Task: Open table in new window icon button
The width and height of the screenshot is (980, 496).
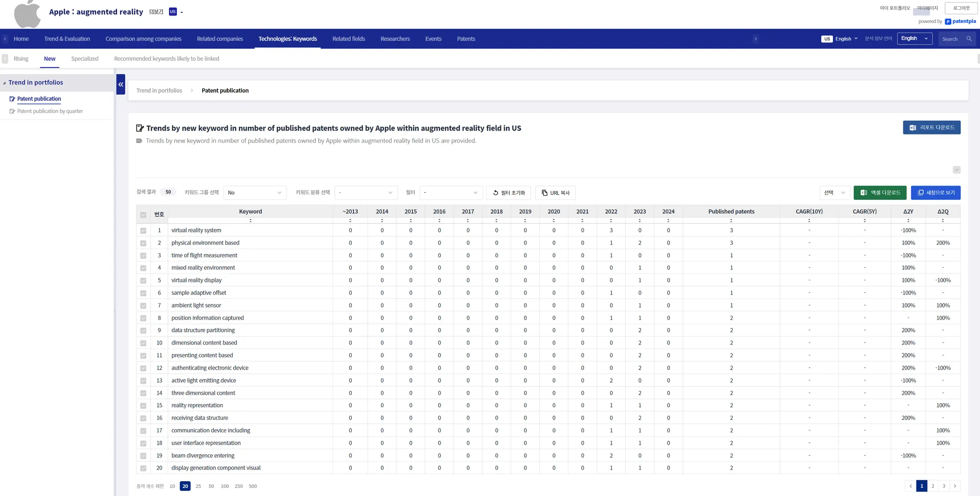Action: click(935, 193)
